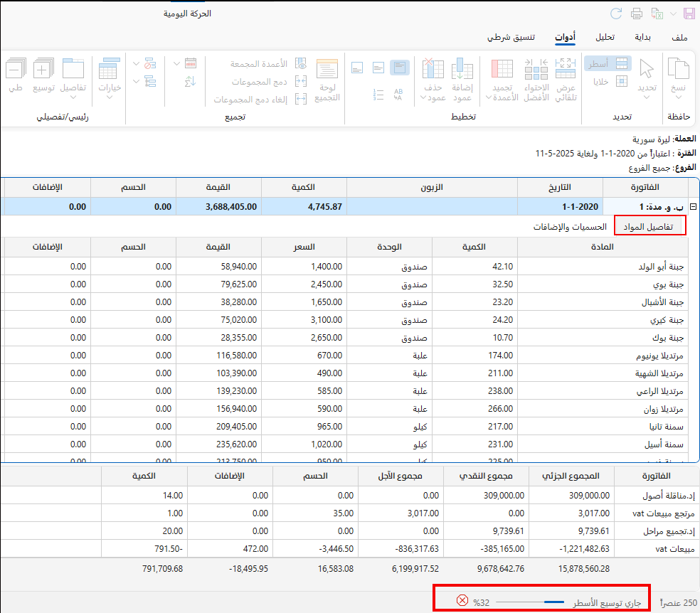The height and width of the screenshot is (613, 700).
Task: Select the bottom-aligned text layout icon
Action: pyautogui.click(x=357, y=68)
